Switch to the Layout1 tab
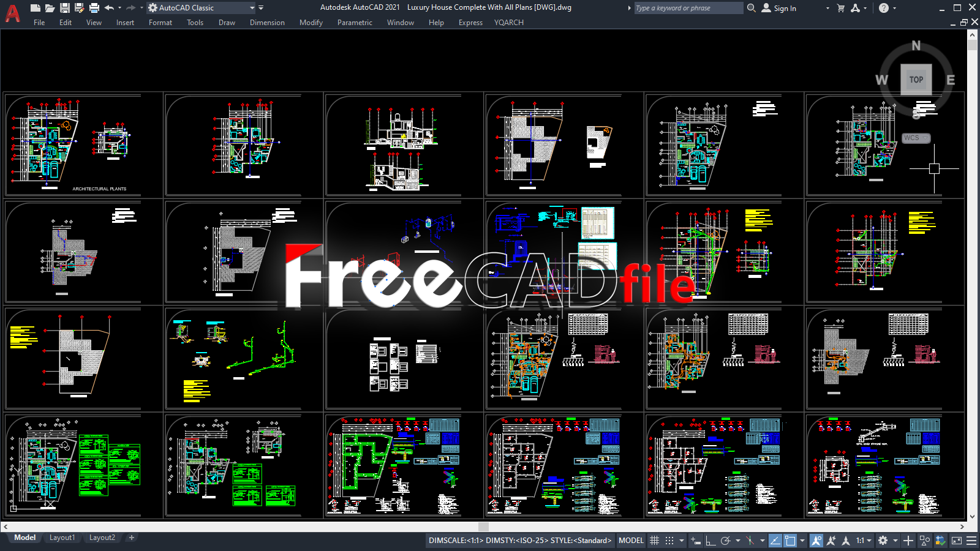The image size is (980, 551). tap(62, 538)
